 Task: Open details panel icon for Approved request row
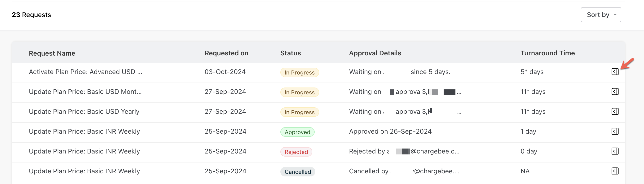point(615,131)
